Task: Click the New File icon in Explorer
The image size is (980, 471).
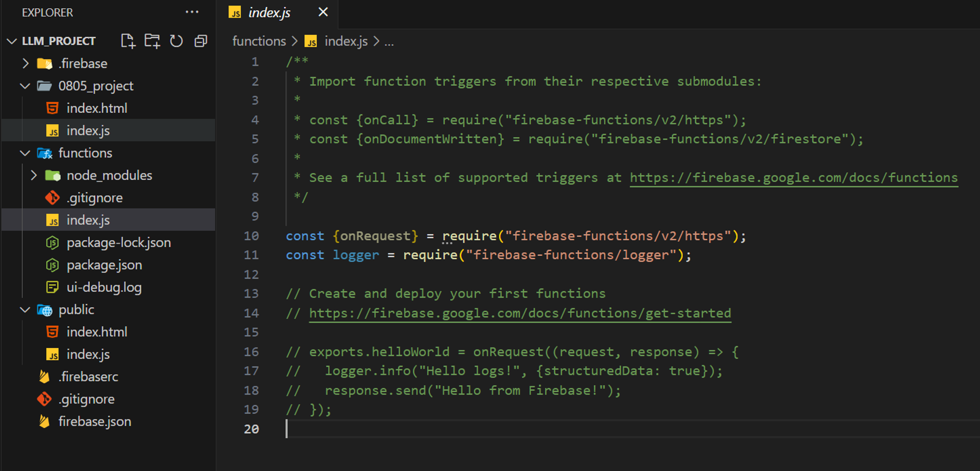Action: [128, 41]
